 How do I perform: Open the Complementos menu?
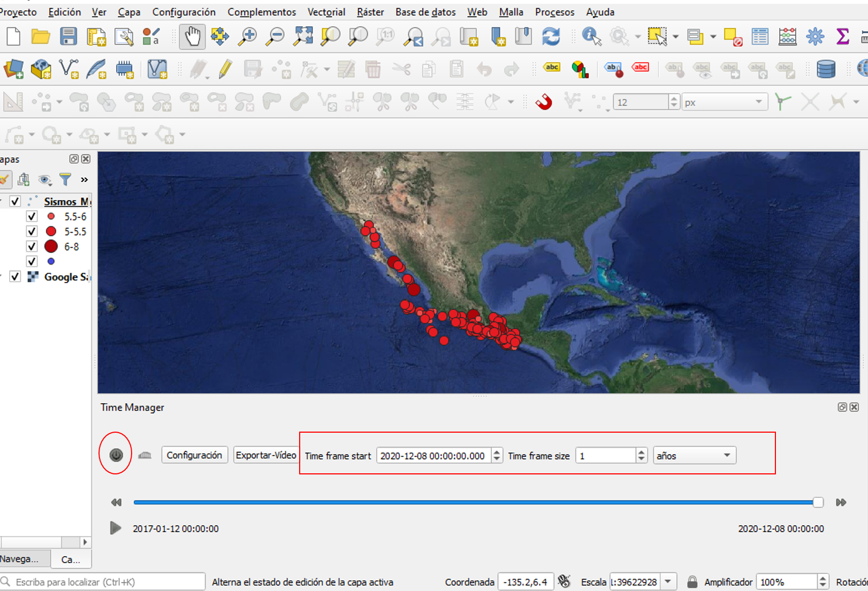pyautogui.click(x=261, y=12)
